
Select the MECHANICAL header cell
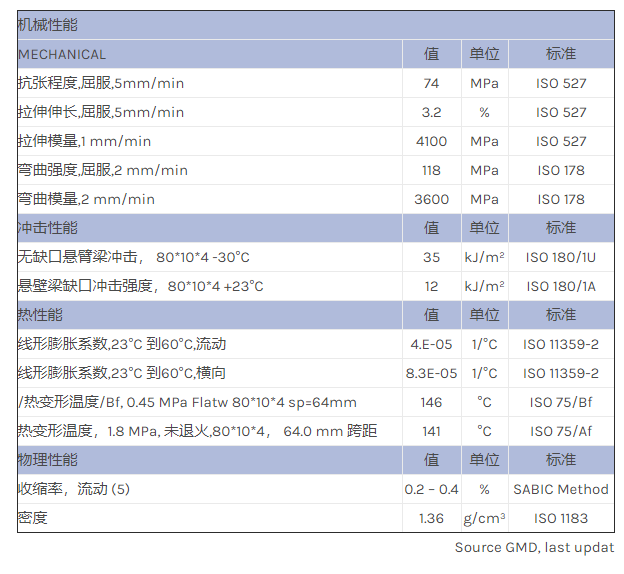click(x=62, y=54)
